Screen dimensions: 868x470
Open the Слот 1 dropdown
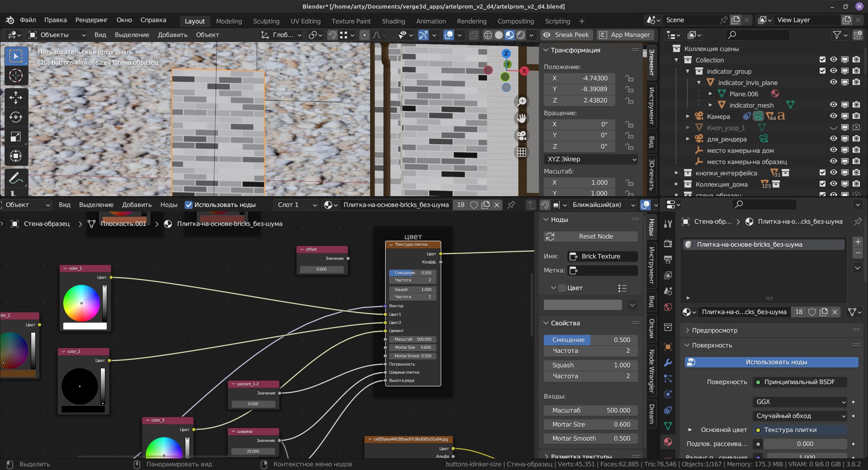coord(297,205)
